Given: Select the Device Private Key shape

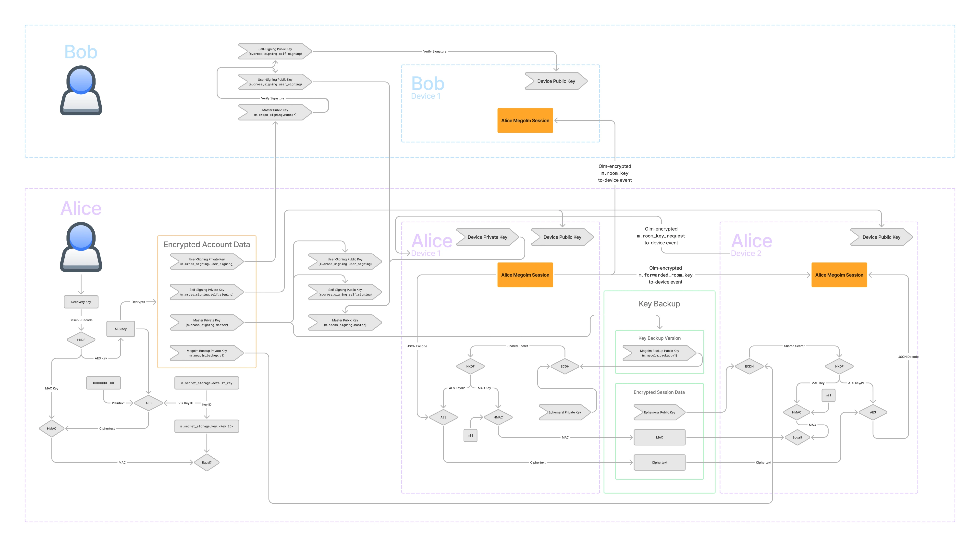Looking at the screenshot, I should point(487,237).
